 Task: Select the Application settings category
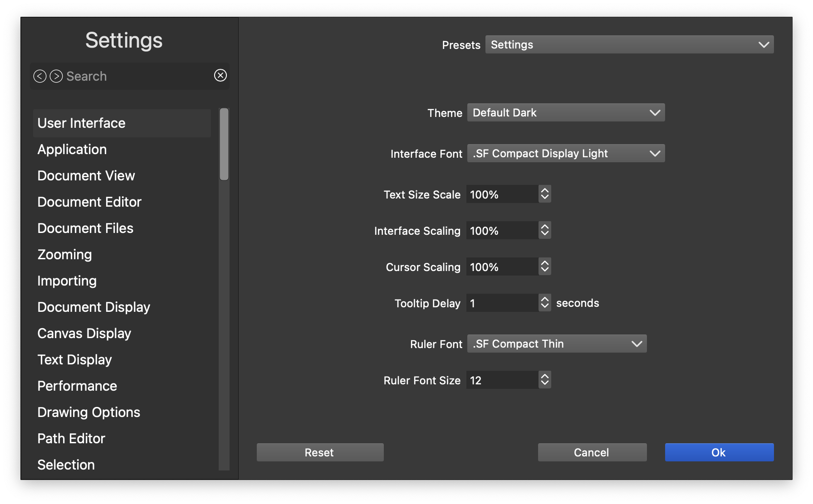point(72,150)
